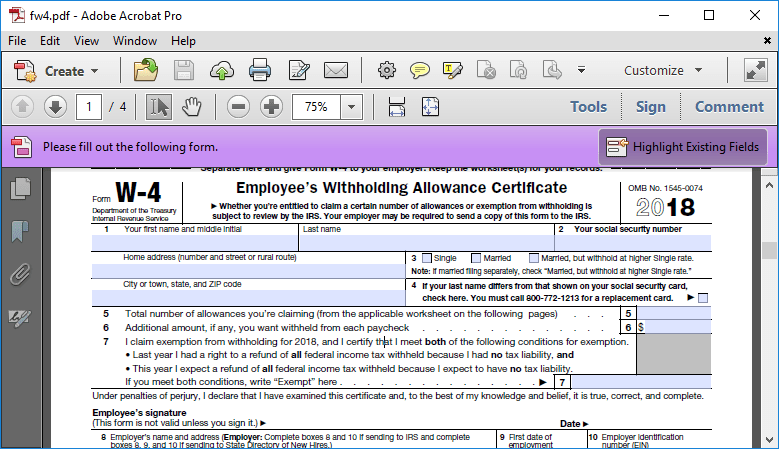Open the Help menu

(183, 41)
